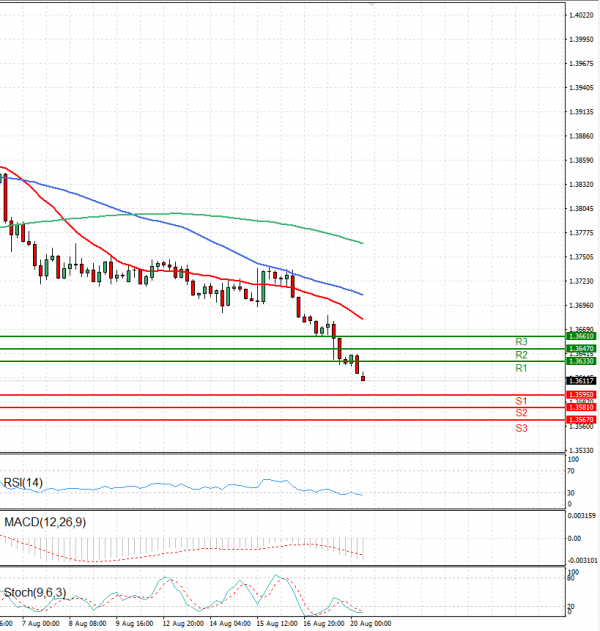Click the last red candle at 1.36117
This screenshot has width=600, height=631.
pos(363,378)
